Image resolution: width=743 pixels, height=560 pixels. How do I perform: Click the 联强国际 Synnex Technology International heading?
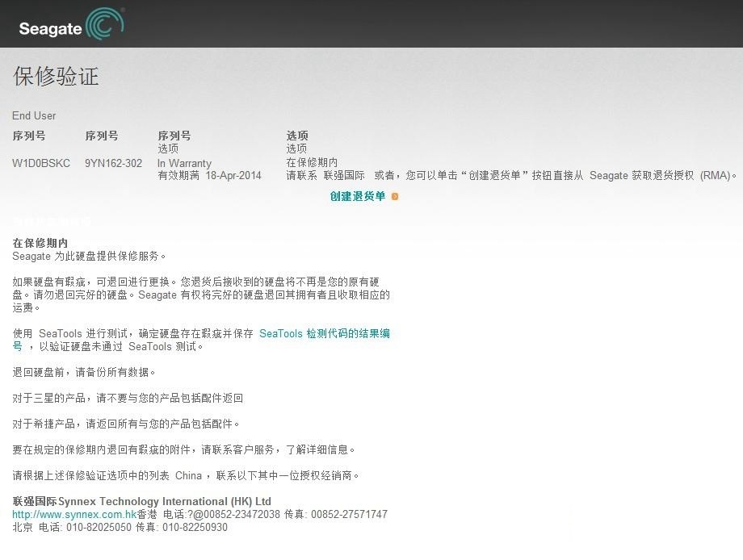[141, 501]
